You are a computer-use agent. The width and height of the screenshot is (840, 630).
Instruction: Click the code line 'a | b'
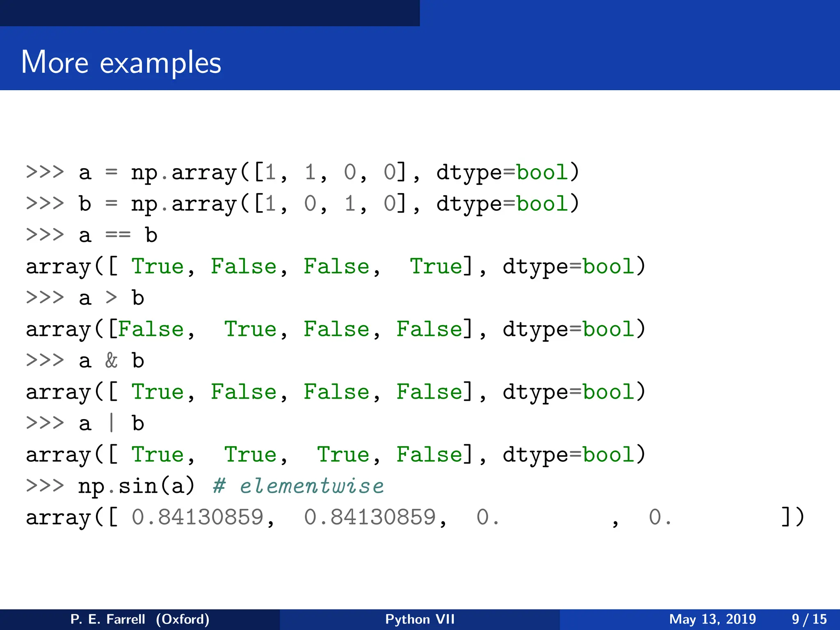coord(112,423)
